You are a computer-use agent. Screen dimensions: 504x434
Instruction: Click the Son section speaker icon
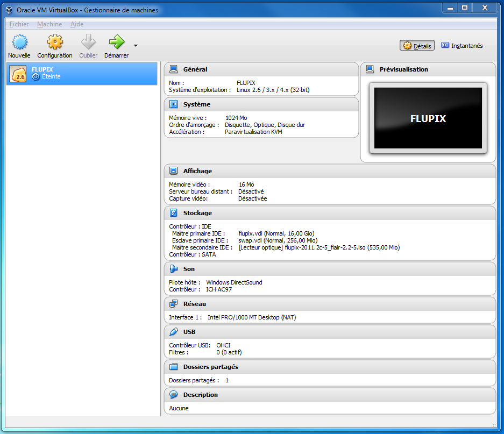point(174,269)
